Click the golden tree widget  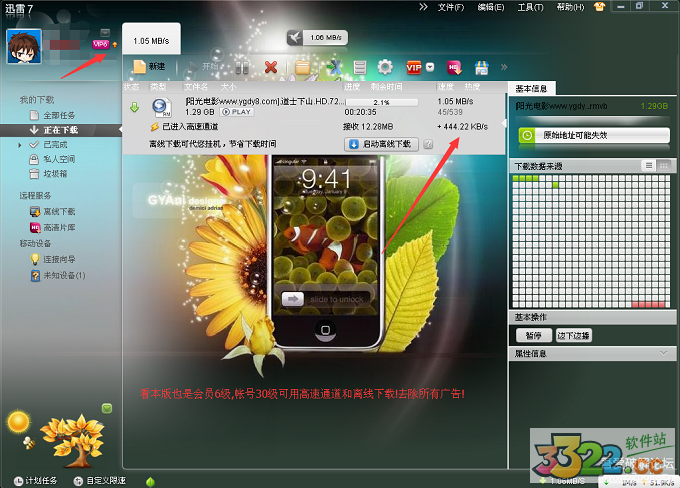tap(72, 440)
